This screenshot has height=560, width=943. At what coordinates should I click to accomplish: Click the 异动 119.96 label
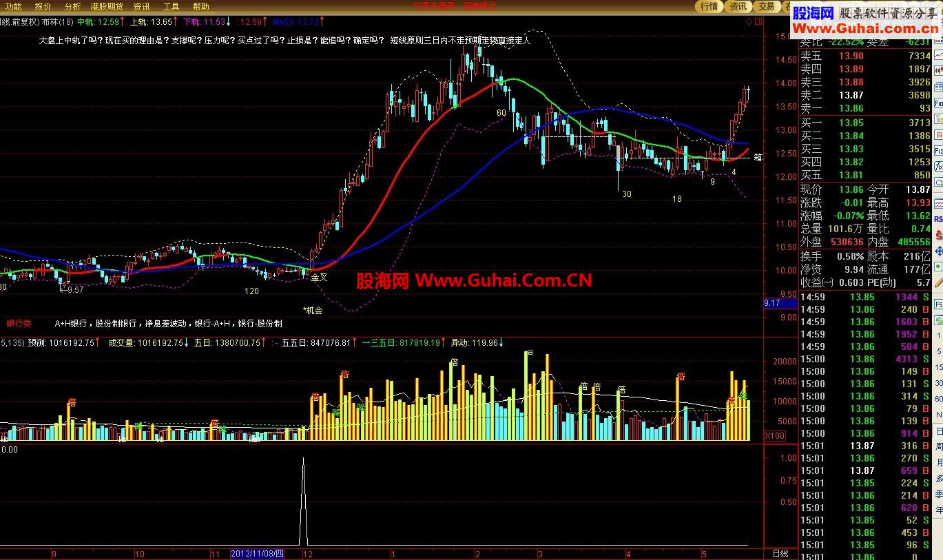pyautogui.click(x=477, y=342)
